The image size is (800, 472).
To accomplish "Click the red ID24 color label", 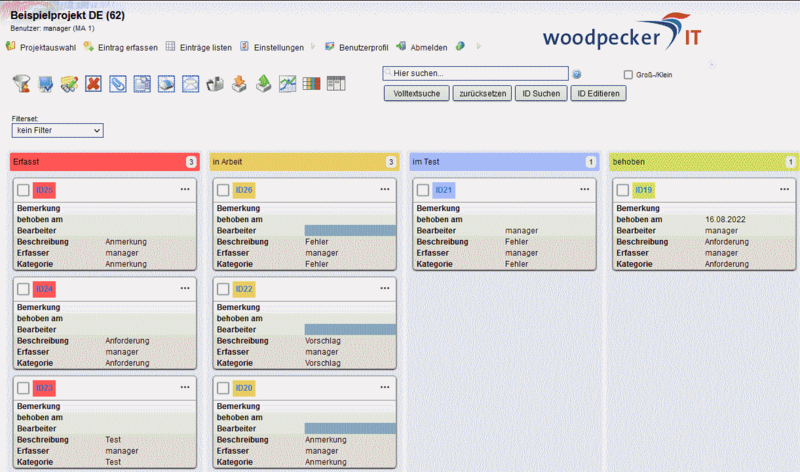I will tap(44, 289).
